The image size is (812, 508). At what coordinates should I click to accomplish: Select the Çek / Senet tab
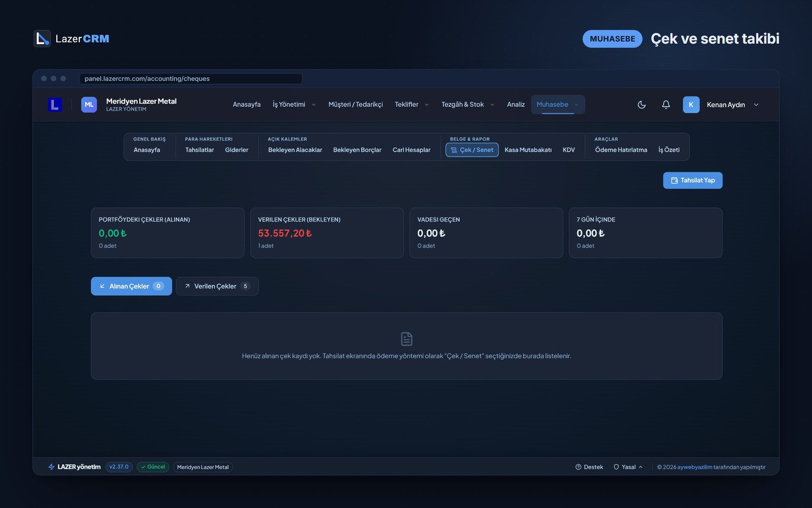[x=472, y=150]
